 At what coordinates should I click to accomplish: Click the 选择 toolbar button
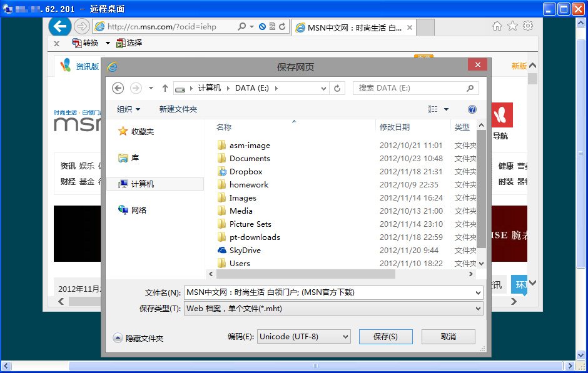coord(129,43)
